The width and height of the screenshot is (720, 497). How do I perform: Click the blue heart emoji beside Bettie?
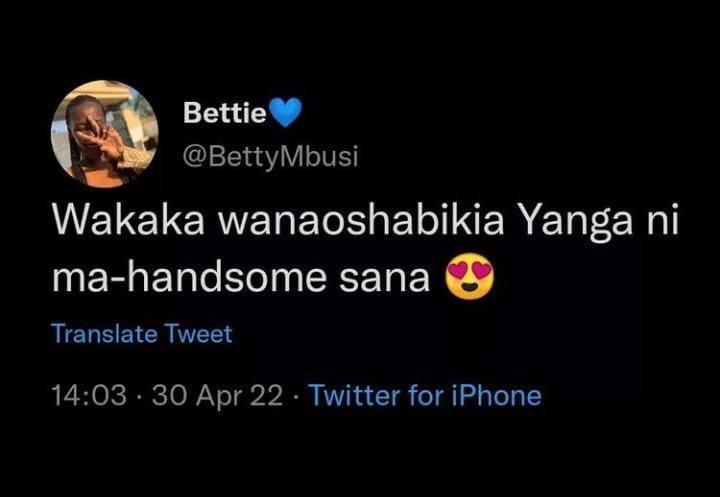point(285,113)
